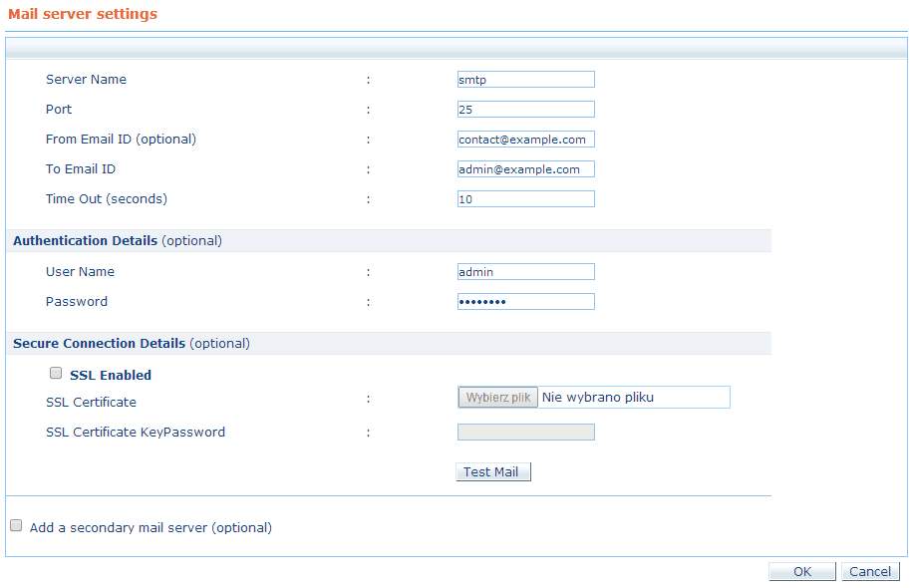Tick Add a secondary mail server checkbox

point(16,525)
